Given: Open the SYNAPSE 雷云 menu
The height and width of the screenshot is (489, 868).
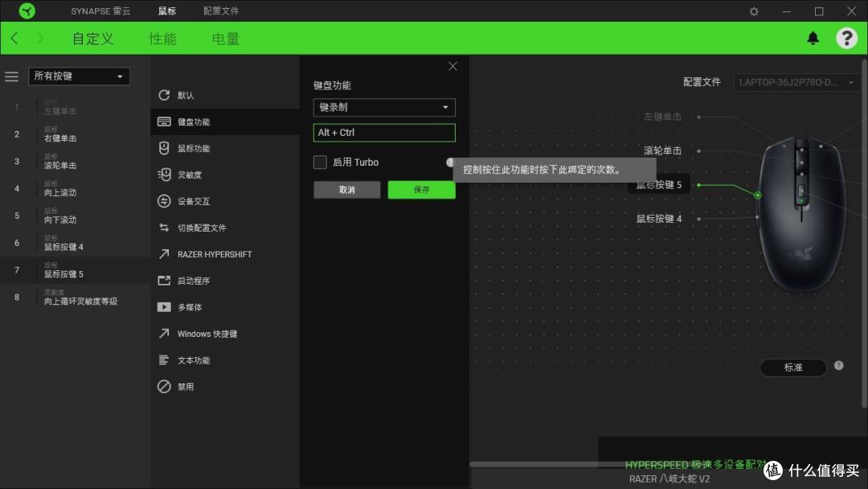Looking at the screenshot, I should [100, 11].
